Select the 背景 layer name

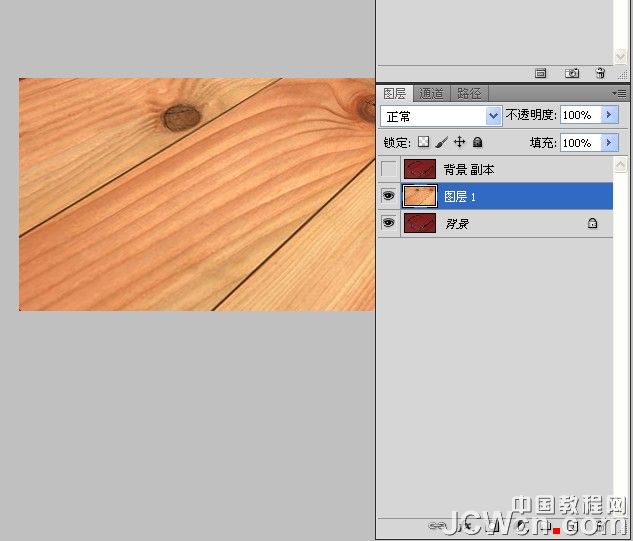pyautogui.click(x=457, y=223)
